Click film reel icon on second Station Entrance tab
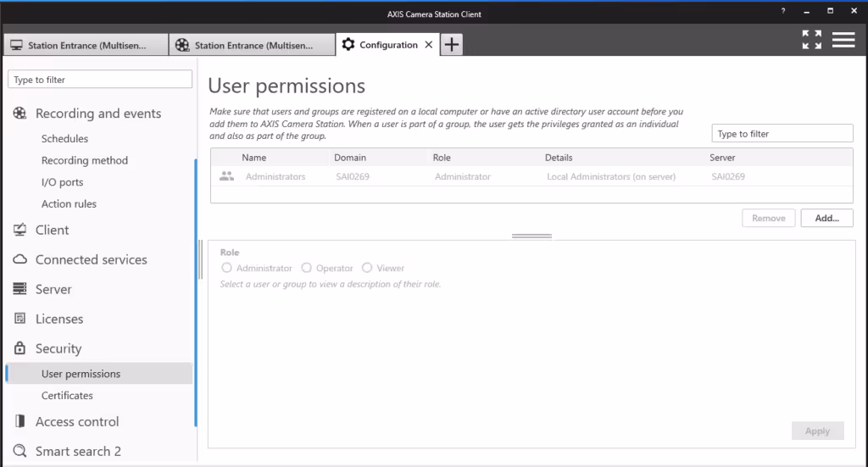Viewport: 868px width, 467px height. (182, 46)
